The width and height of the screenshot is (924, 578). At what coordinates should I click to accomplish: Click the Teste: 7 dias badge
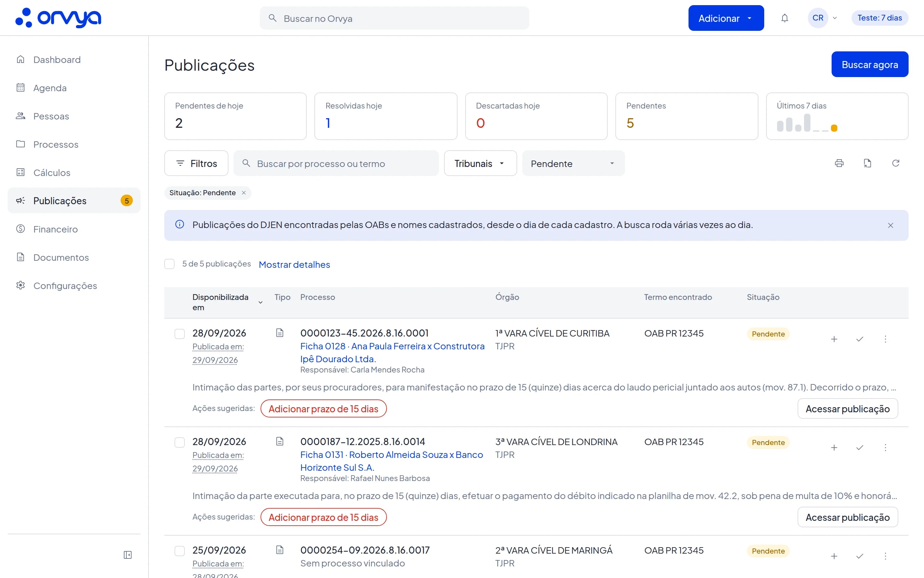(880, 18)
